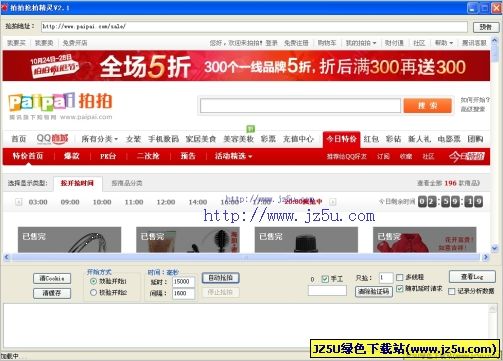
Task: Open the 购物车 link
Action: tap(327, 43)
